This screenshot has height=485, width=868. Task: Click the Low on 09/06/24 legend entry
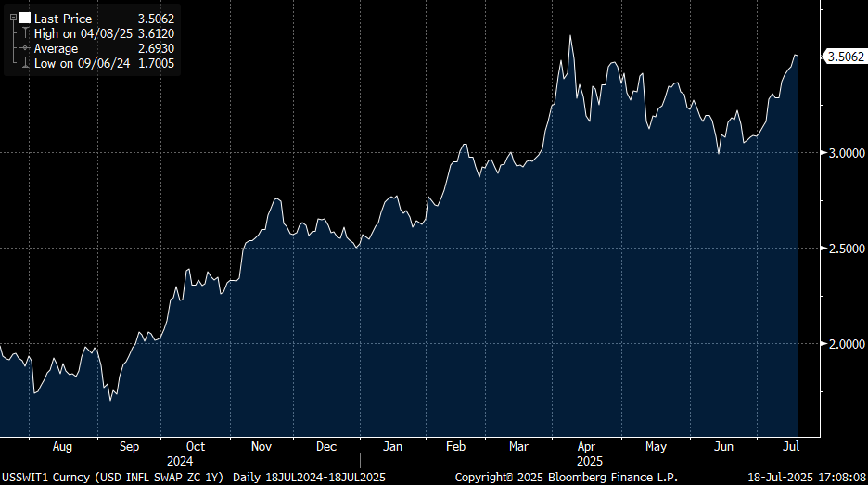78,63
